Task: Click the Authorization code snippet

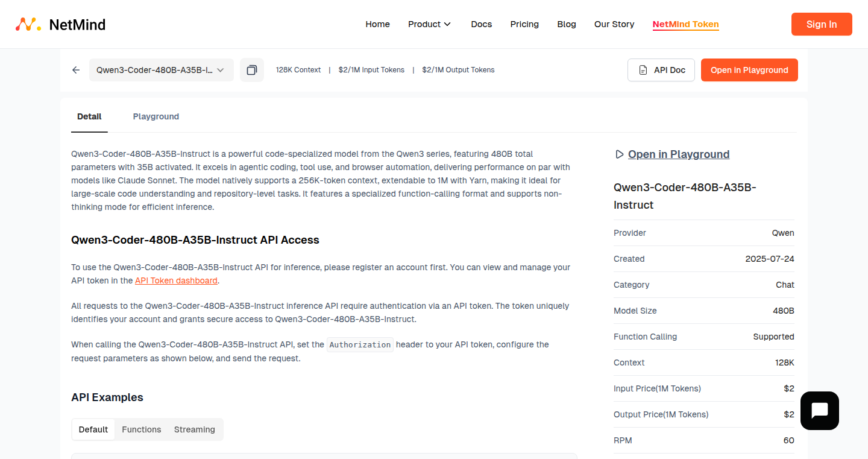Action: click(x=360, y=345)
